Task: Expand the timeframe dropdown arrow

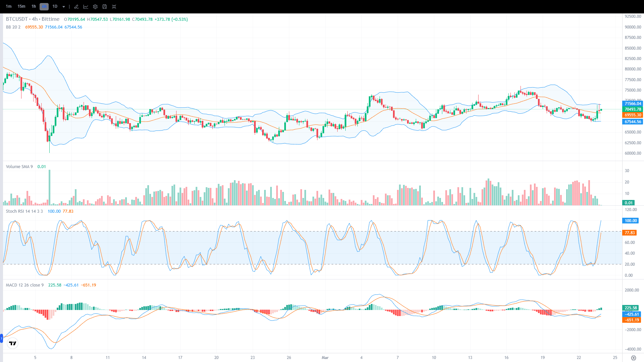Action: [x=64, y=6]
